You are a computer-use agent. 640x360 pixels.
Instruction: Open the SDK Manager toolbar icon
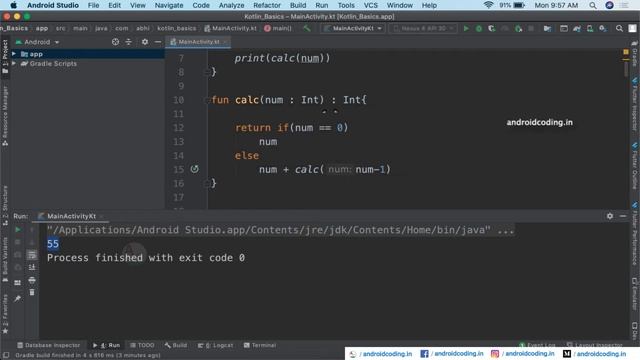603,29
